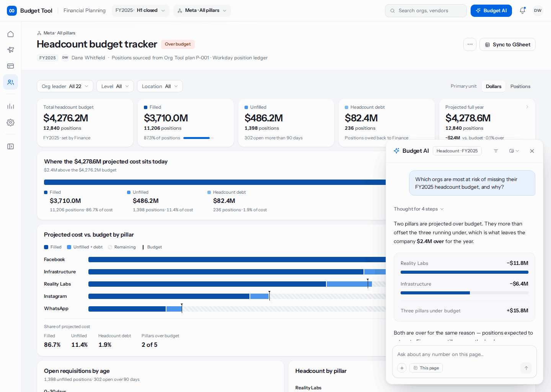
Task: Click the Filled legend swatch in pillar chart
Action: [x=46, y=247]
